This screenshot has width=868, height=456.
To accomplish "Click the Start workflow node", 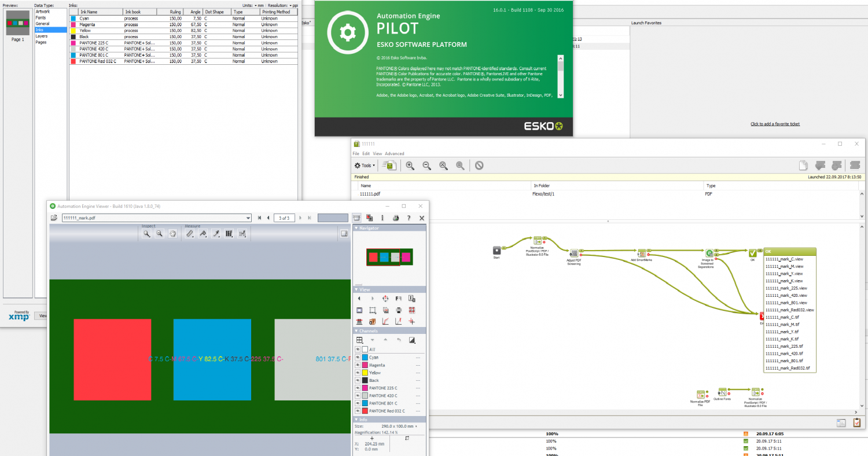I will pyautogui.click(x=496, y=250).
